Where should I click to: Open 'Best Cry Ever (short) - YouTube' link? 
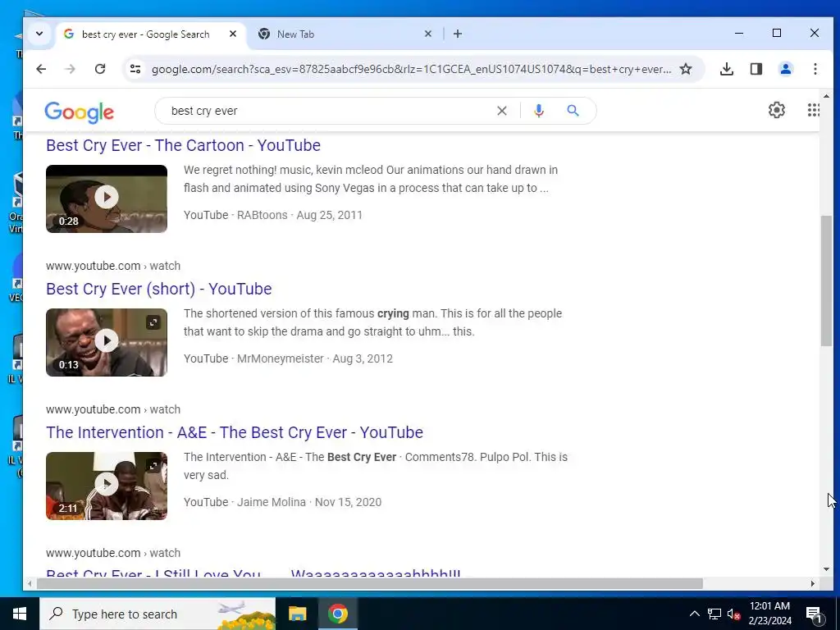(x=158, y=289)
